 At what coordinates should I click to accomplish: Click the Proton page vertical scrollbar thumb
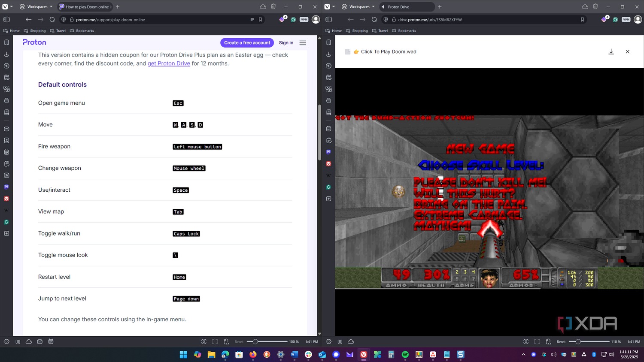(319, 133)
